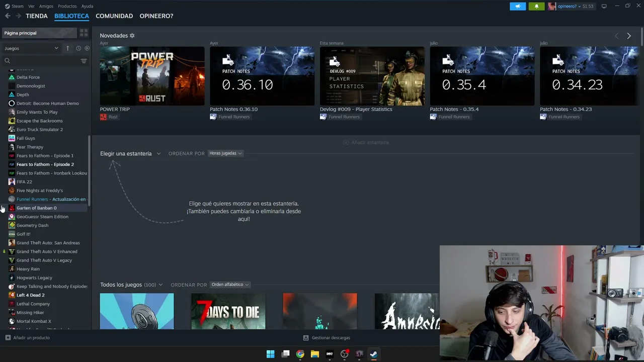The height and width of the screenshot is (362, 644).
Task: Select Euro Truck Simulator 2 in the list
Action: (x=40, y=130)
